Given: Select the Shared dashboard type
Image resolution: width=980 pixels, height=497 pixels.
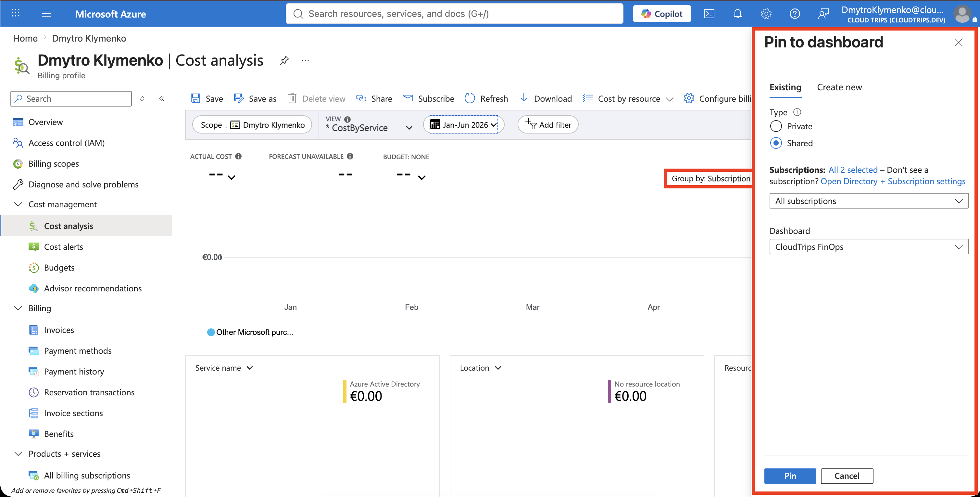Looking at the screenshot, I should [776, 143].
